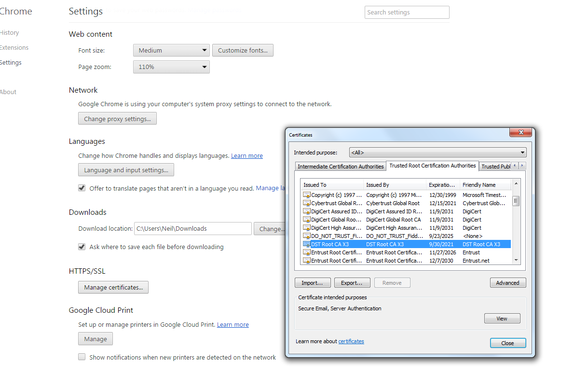Switch to Trusted Publishers tab

(x=495, y=167)
